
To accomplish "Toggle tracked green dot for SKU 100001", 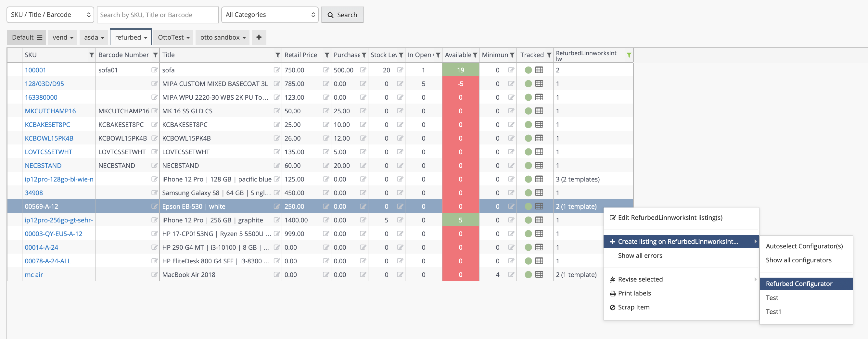I will (528, 70).
